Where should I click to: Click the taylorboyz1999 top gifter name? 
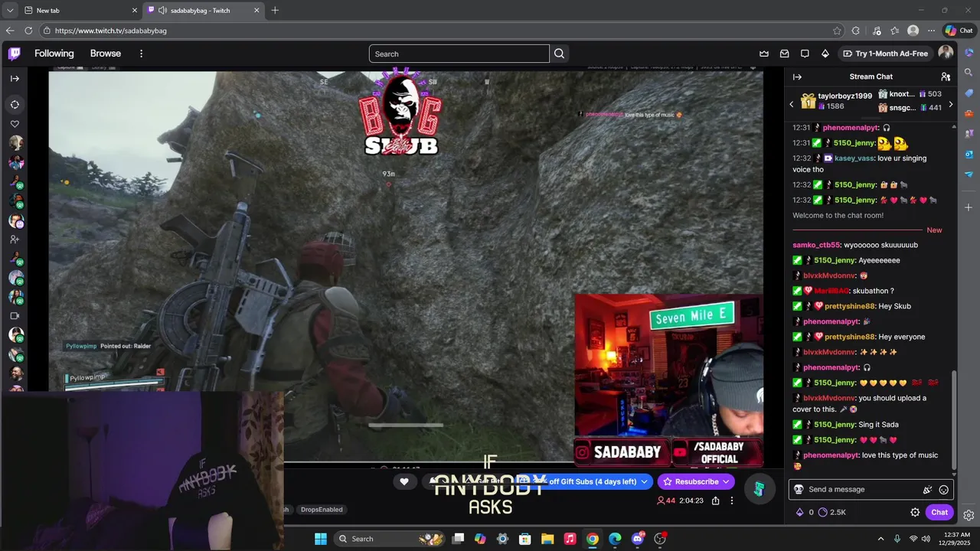pyautogui.click(x=845, y=96)
